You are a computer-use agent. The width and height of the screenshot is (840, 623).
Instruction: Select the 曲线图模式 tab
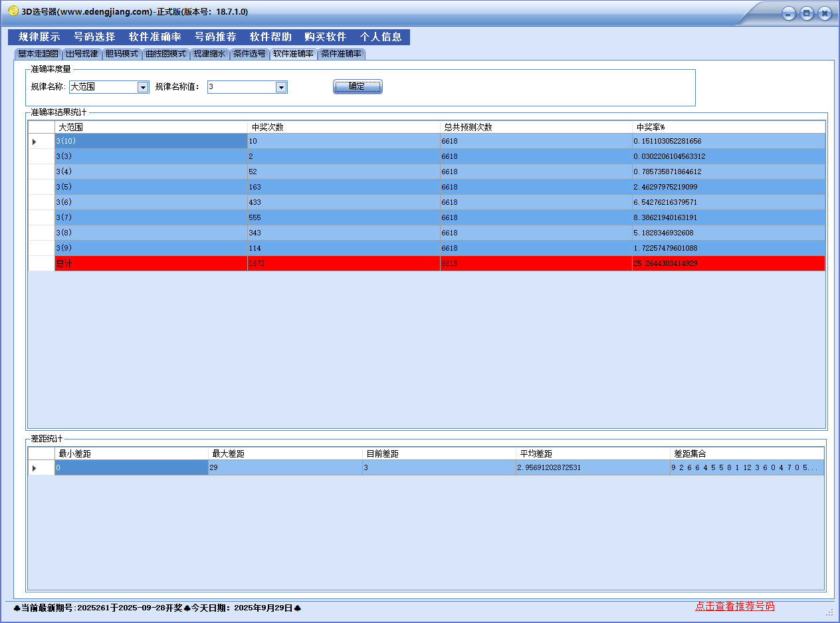pyautogui.click(x=166, y=54)
